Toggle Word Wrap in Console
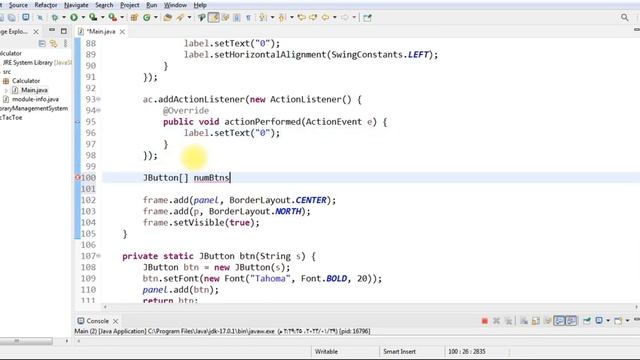The image size is (640, 360). [x=547, y=321]
